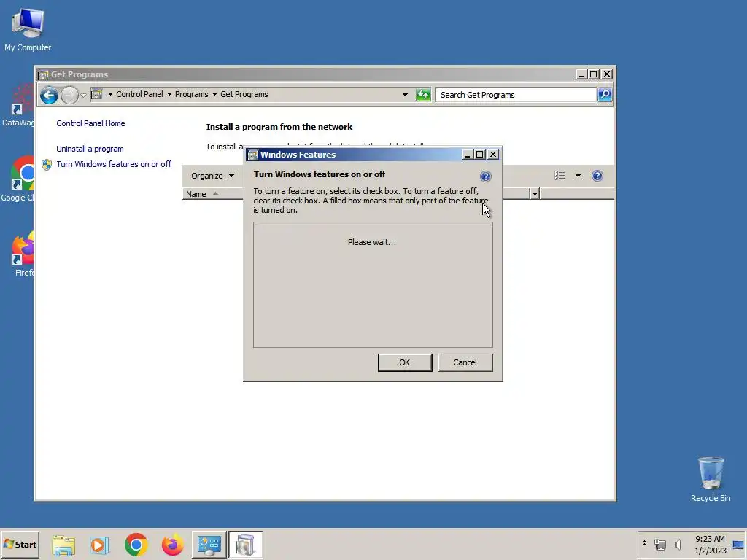The height and width of the screenshot is (560, 747).
Task: Expand the Programs breadcrumb arrow
Action: (214, 94)
